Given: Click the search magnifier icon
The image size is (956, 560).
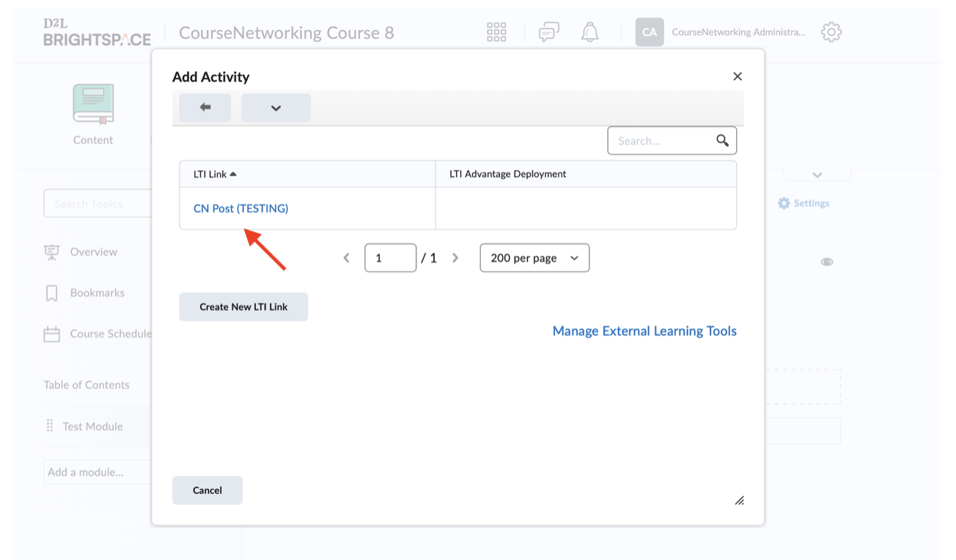Looking at the screenshot, I should [722, 141].
